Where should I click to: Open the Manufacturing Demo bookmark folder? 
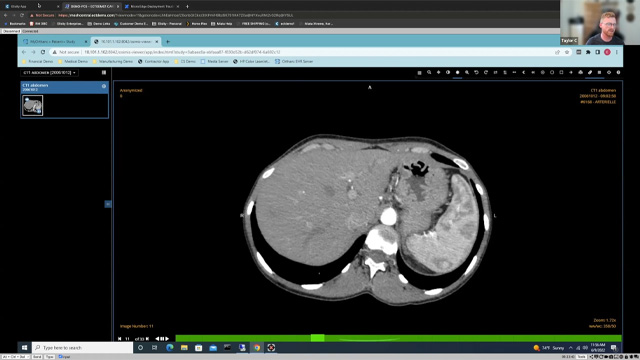pos(113,62)
